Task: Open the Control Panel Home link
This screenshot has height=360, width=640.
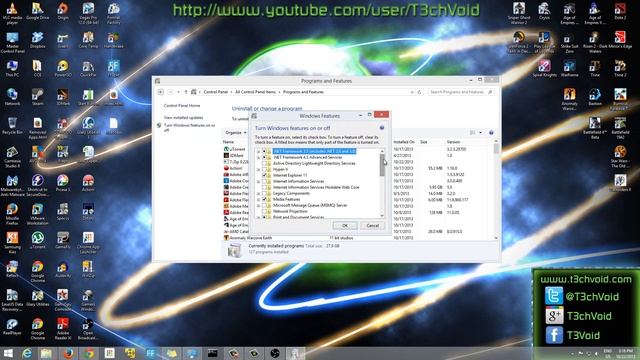Action: tap(182, 106)
